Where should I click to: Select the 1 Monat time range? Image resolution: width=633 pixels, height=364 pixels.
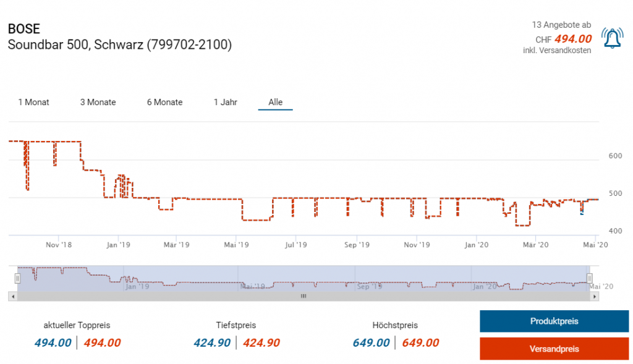pos(33,102)
